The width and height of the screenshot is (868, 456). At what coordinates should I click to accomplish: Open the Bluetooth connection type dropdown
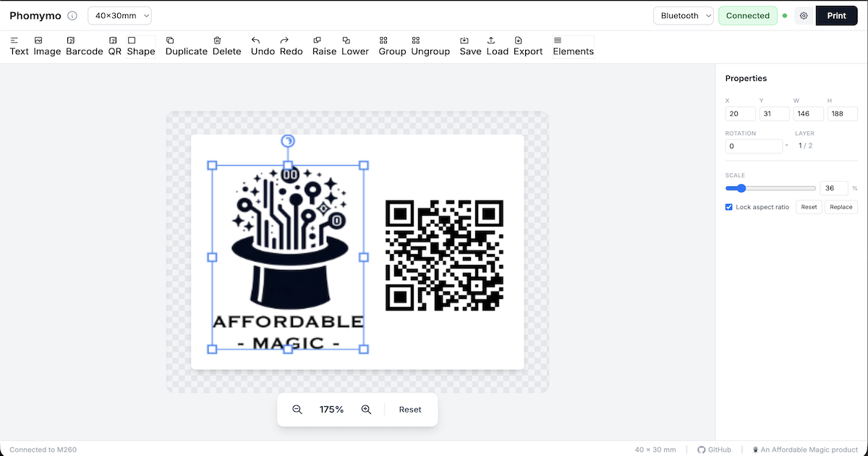684,16
